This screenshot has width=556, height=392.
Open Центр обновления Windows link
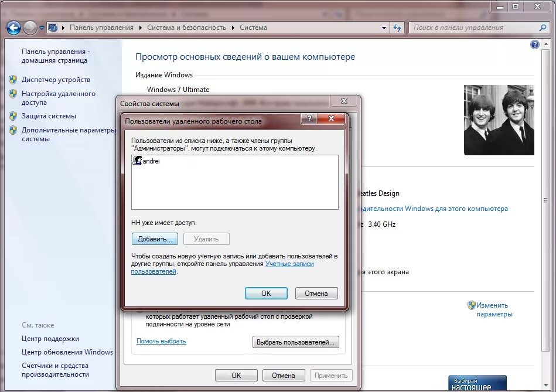point(67,352)
